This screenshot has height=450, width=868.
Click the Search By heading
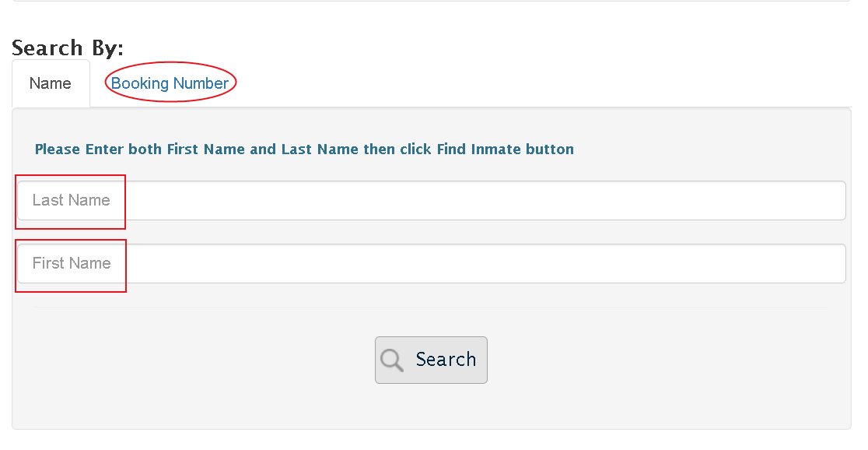[68, 47]
